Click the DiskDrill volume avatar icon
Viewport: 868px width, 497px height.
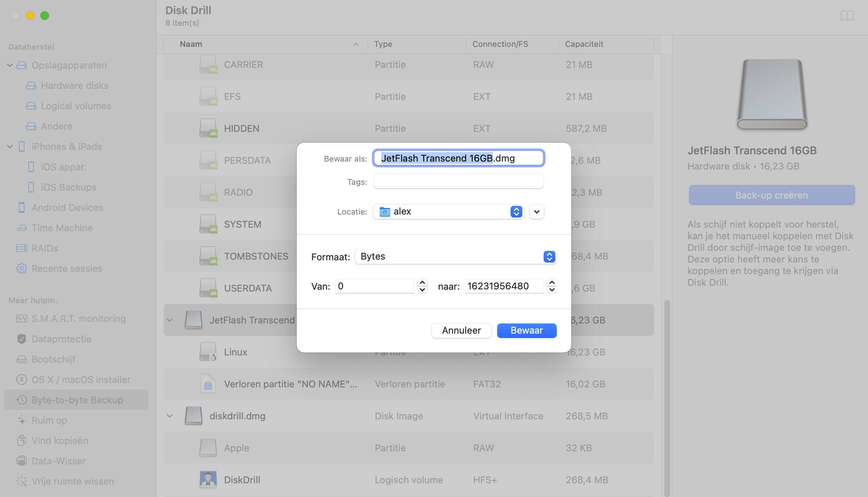[x=208, y=480]
